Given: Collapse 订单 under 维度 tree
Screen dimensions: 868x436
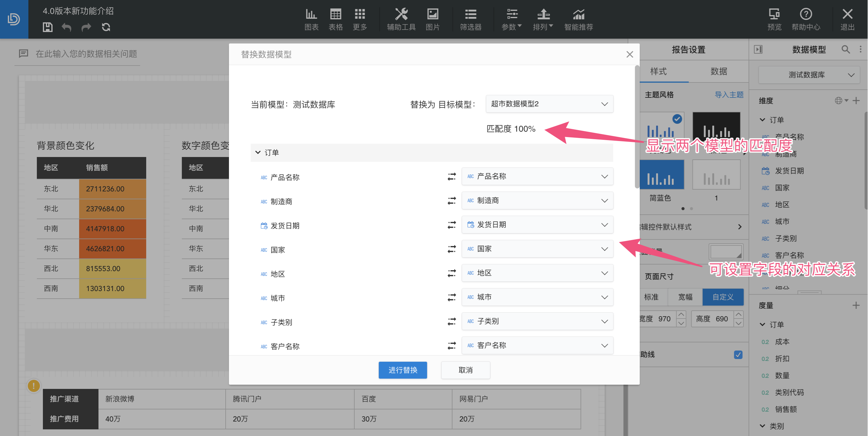Looking at the screenshot, I should point(763,120).
